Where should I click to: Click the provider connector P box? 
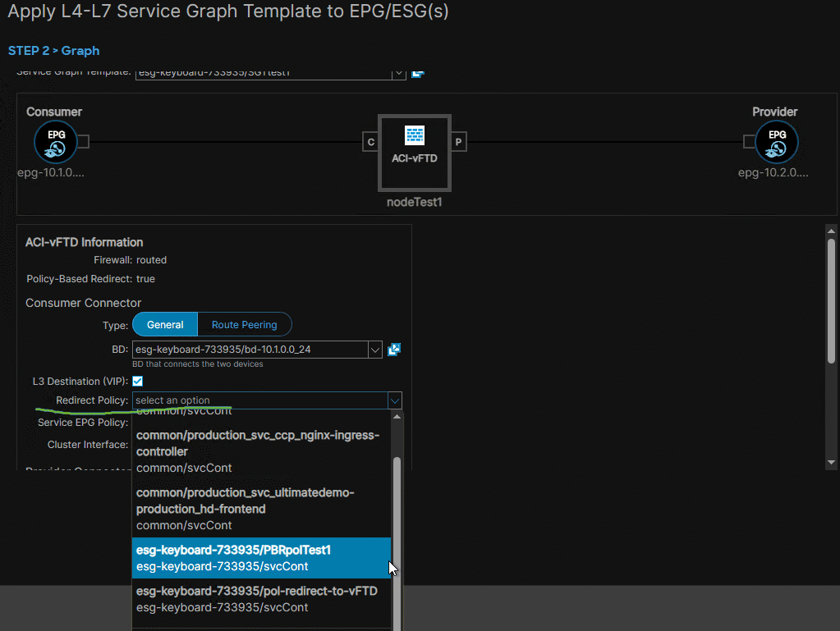(458, 142)
